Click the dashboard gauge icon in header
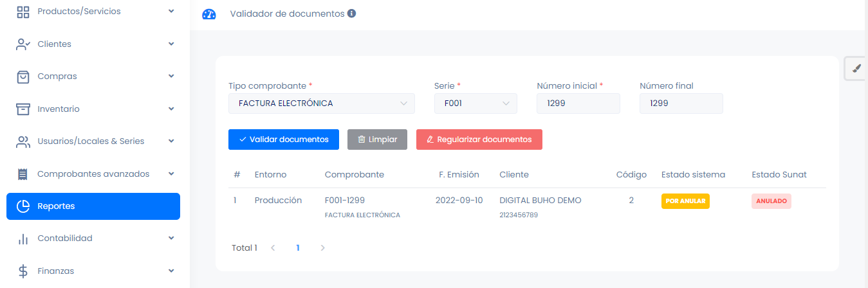This screenshot has width=868, height=288. (209, 14)
